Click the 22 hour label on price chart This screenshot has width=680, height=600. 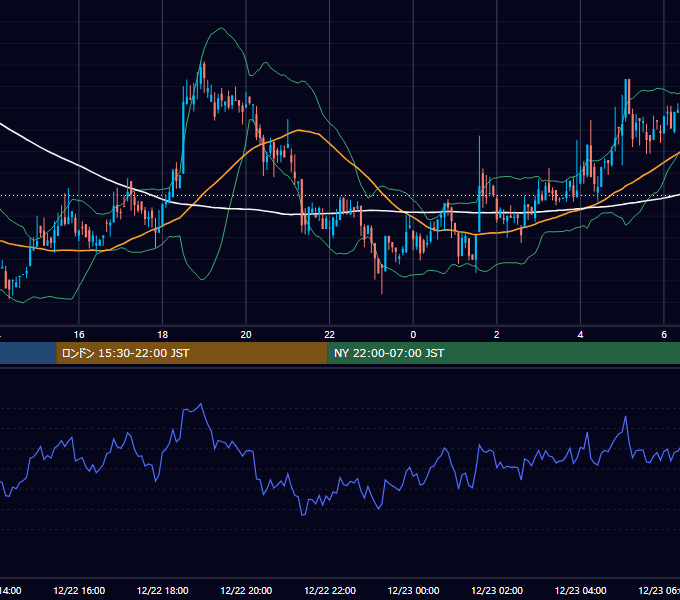point(330,334)
